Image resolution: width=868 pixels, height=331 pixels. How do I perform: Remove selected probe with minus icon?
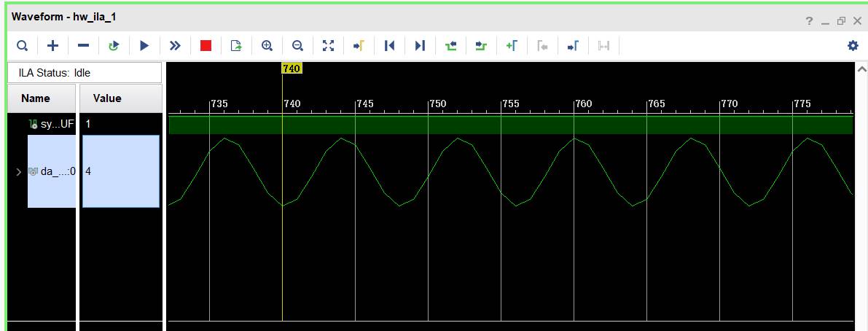[83, 46]
